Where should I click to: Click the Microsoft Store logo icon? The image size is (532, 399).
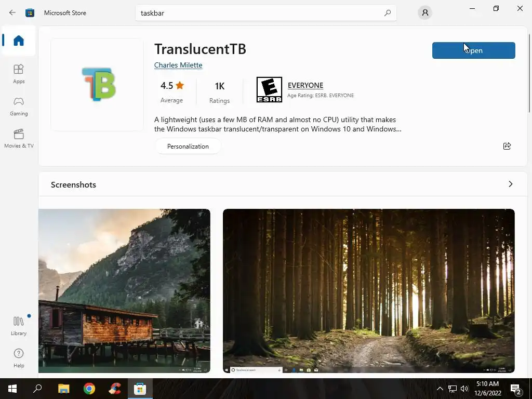point(30,13)
